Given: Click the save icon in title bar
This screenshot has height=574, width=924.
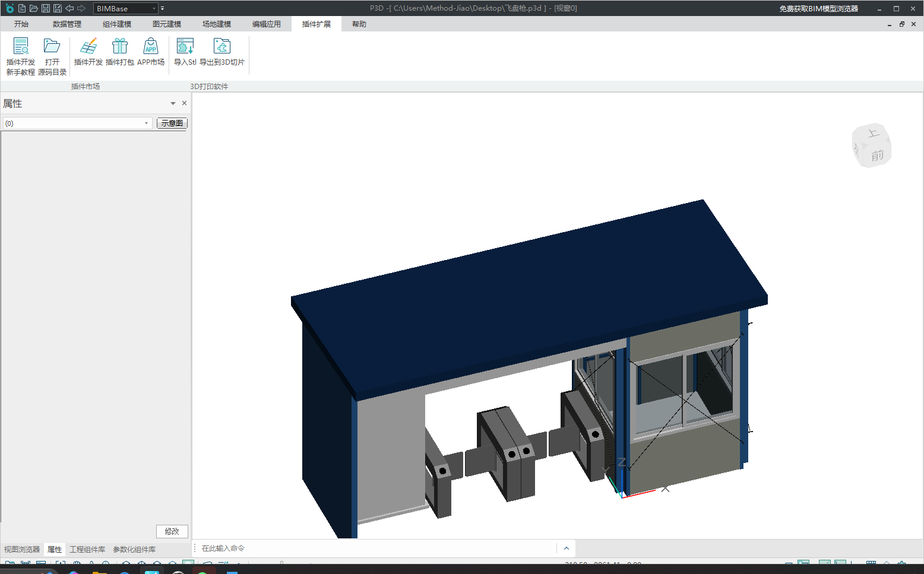Looking at the screenshot, I should point(46,8).
